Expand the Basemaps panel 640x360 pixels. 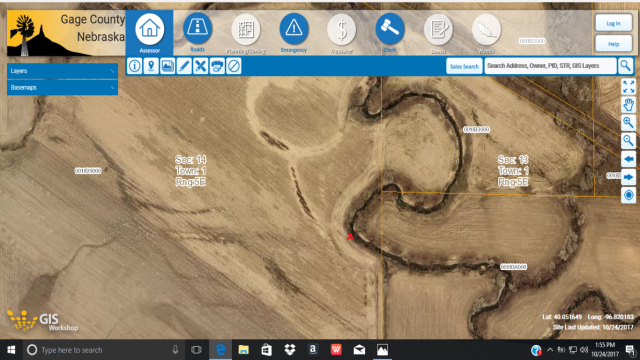(62, 87)
